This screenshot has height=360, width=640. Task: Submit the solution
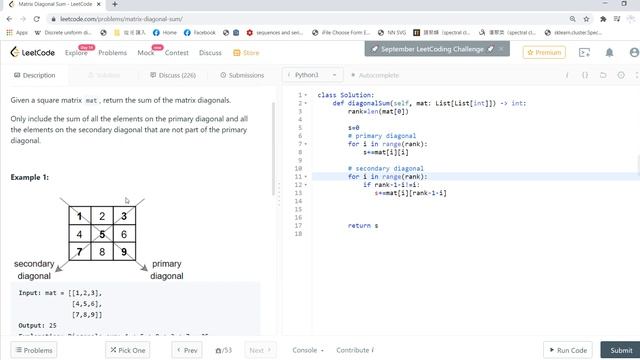(x=621, y=350)
